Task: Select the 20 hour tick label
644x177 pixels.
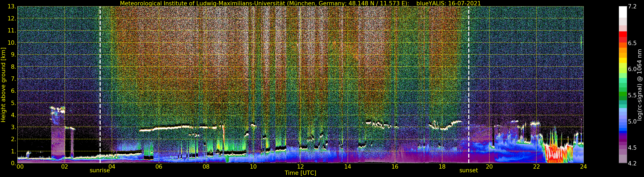Action: coord(489,167)
